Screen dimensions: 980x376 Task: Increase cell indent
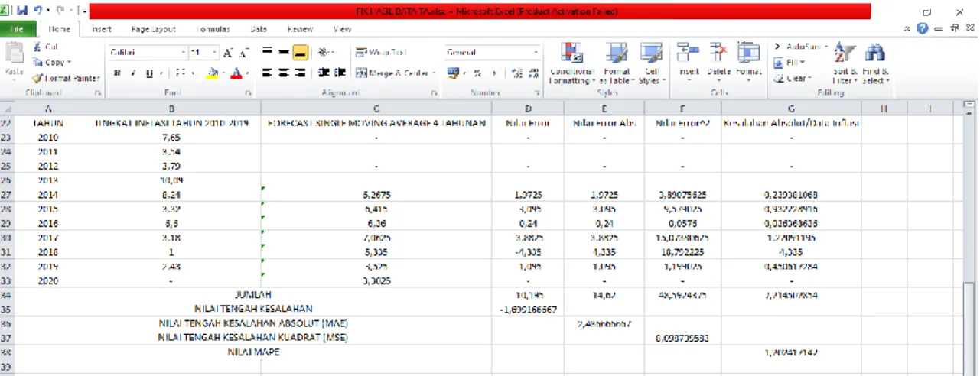pos(340,73)
